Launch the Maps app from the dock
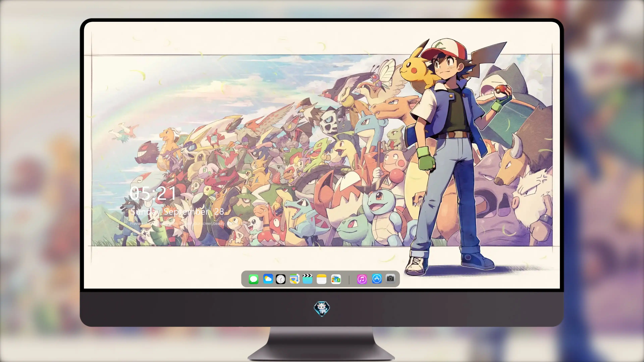This screenshot has width=644, height=362. click(294, 279)
